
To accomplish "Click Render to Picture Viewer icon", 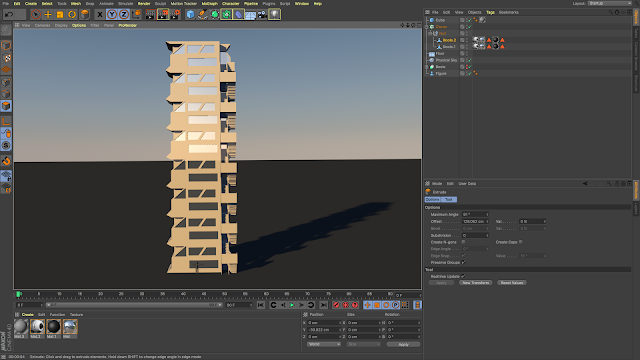I will (163, 14).
